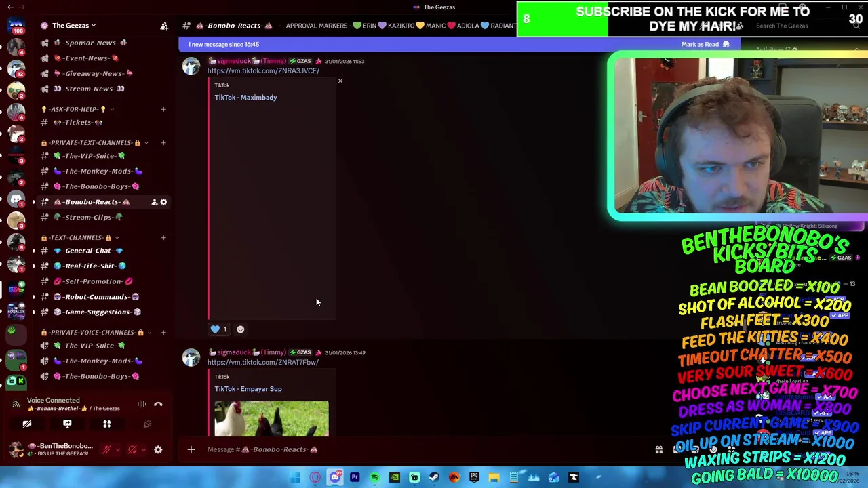The height and width of the screenshot is (488, 868).
Task: Launch Epic Games from the taskbar
Action: coord(474,478)
